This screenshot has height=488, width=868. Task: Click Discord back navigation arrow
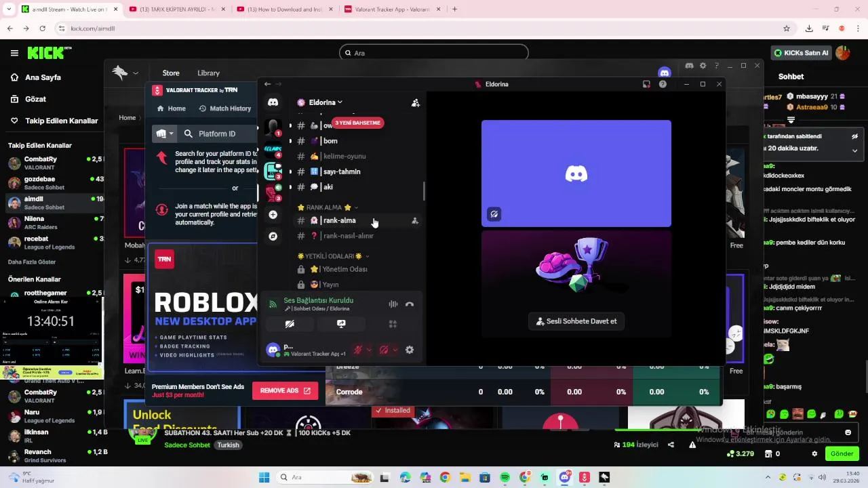pos(267,84)
